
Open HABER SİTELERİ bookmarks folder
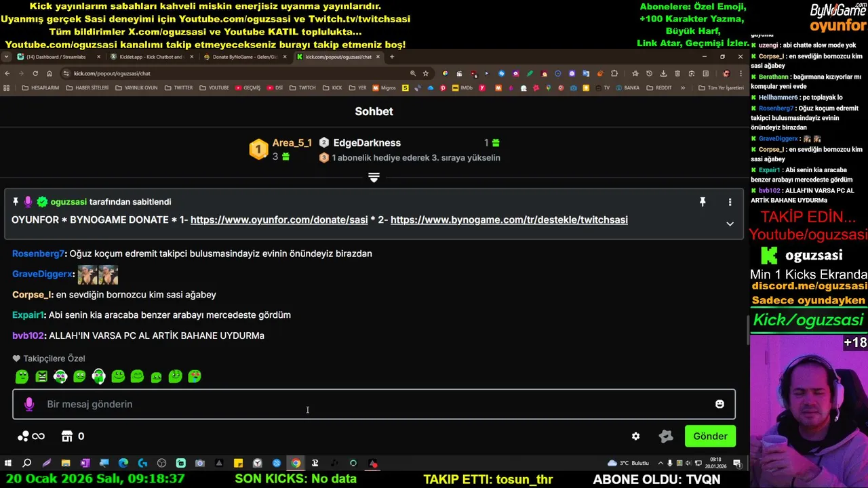click(87, 87)
